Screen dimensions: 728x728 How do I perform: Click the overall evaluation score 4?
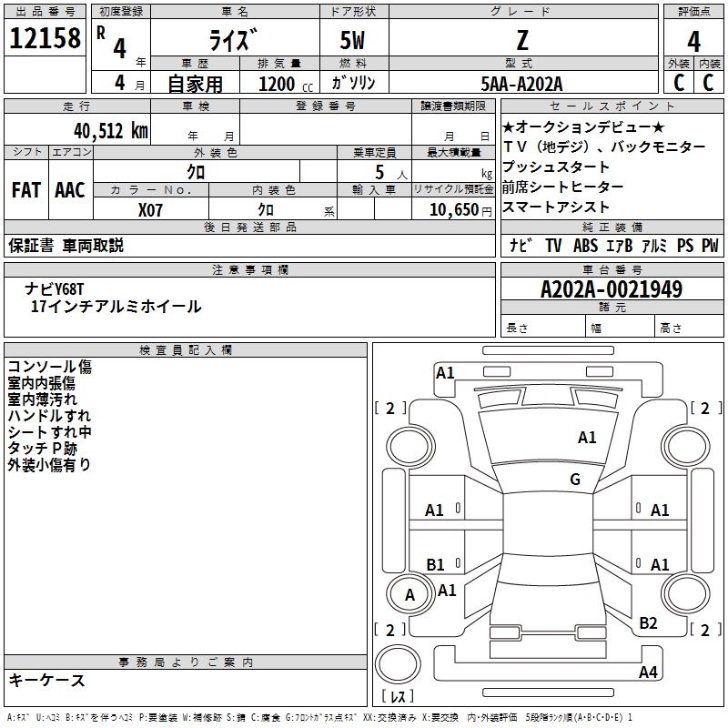[x=693, y=41]
